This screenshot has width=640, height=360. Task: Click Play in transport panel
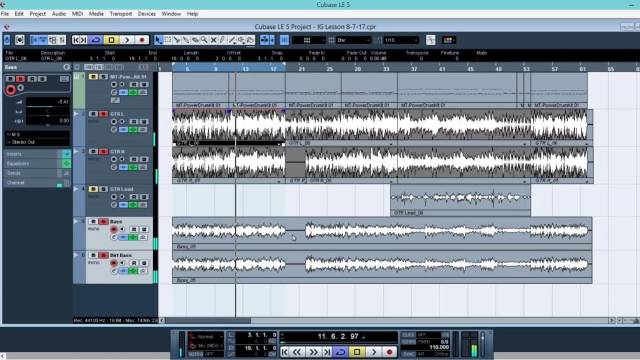(373, 352)
